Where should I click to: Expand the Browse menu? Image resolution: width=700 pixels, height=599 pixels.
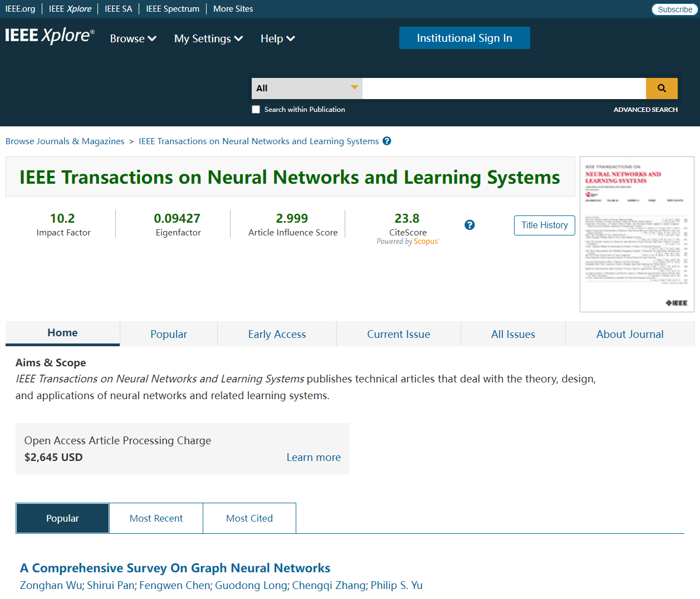tap(133, 38)
